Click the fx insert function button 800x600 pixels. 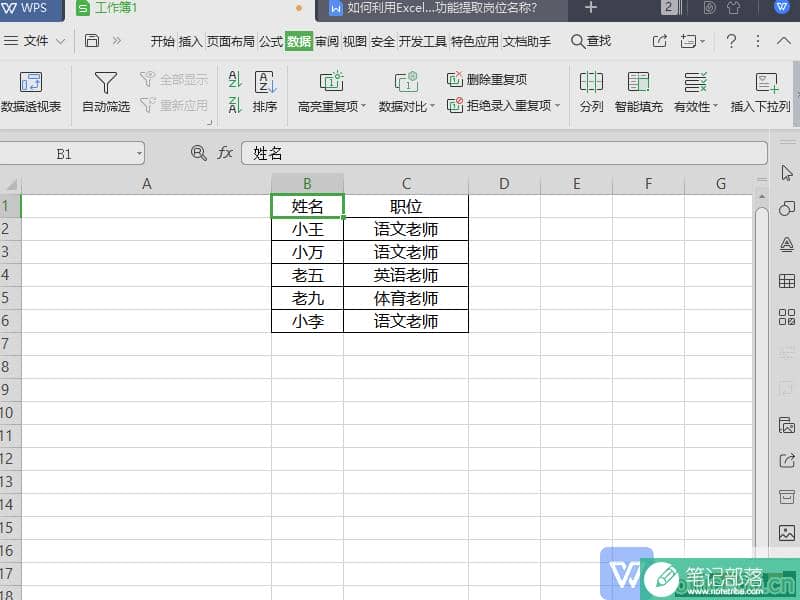point(225,153)
